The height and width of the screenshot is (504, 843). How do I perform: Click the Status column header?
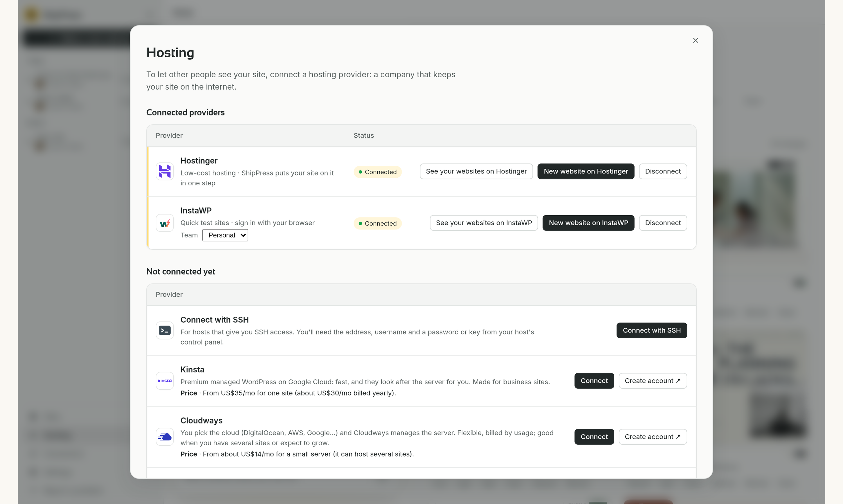363,136
